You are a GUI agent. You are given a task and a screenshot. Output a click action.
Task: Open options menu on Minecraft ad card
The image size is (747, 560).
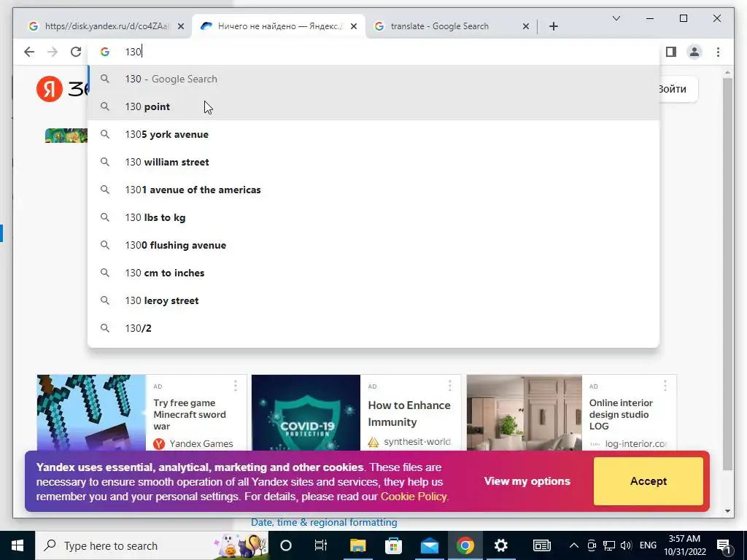click(x=236, y=386)
